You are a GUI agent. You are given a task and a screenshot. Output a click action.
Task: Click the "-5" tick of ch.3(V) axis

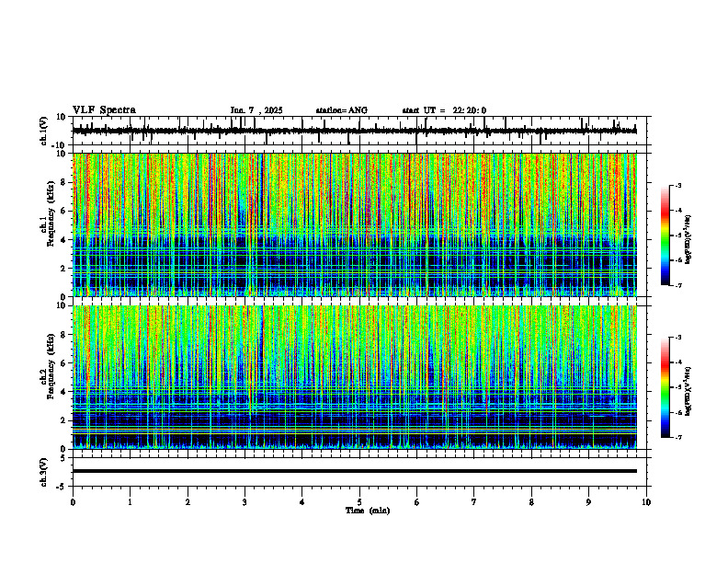click(61, 487)
